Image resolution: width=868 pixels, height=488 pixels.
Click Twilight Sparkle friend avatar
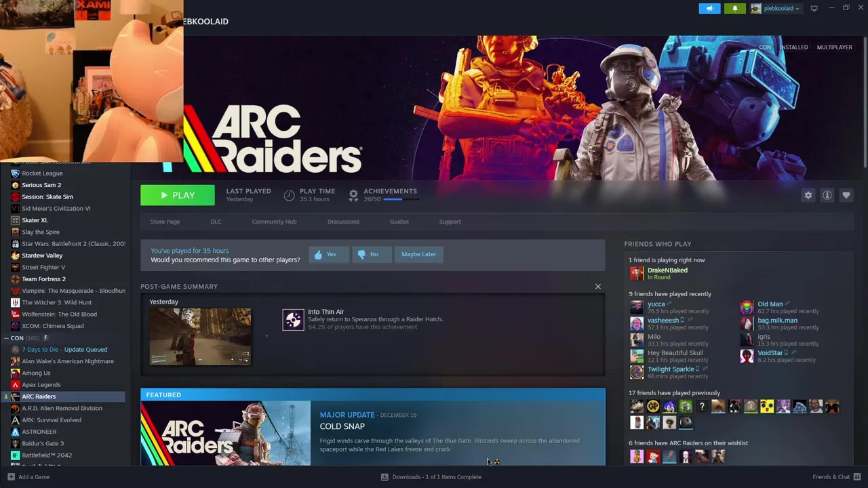637,372
